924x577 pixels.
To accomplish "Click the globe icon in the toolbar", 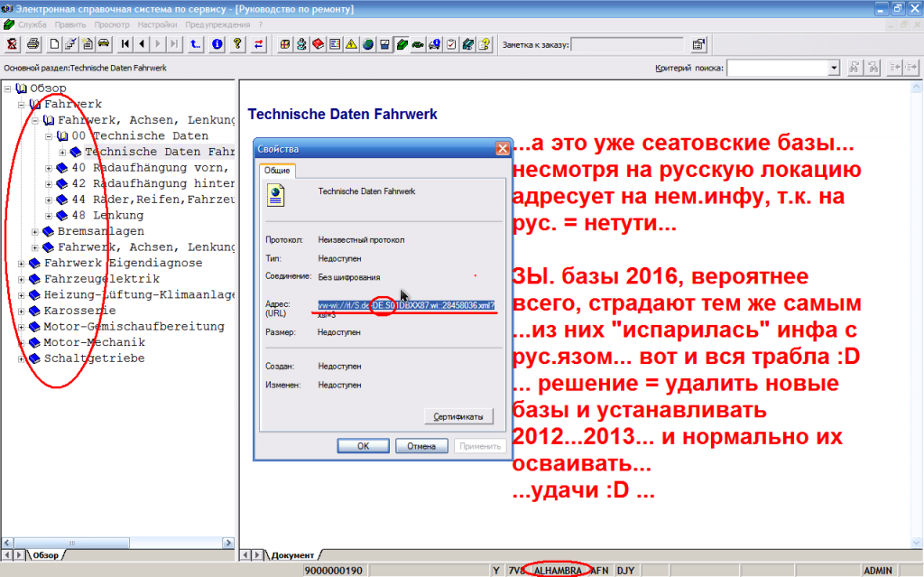I will (367, 43).
